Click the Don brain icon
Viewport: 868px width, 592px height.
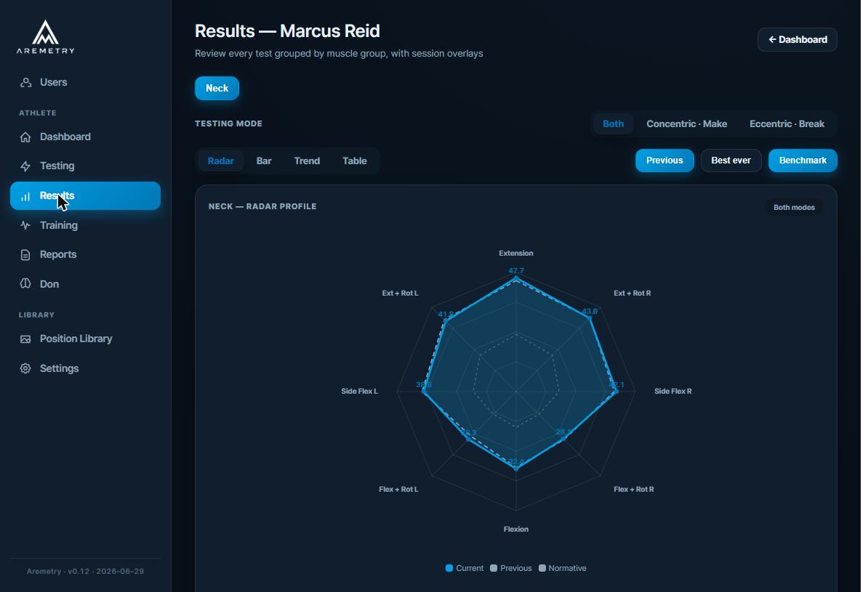[x=25, y=284]
